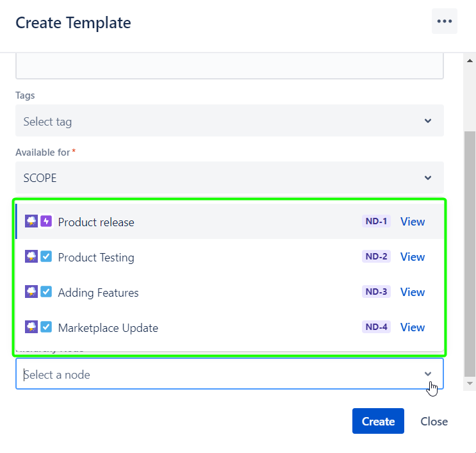
Task: Choose the Marketplace Update option
Action: [108, 328]
